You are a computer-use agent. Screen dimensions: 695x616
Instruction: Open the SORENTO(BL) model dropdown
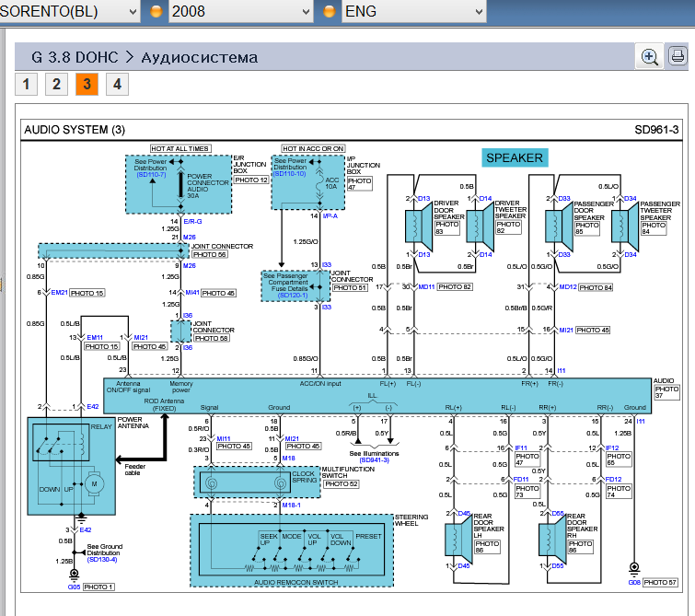69,11
